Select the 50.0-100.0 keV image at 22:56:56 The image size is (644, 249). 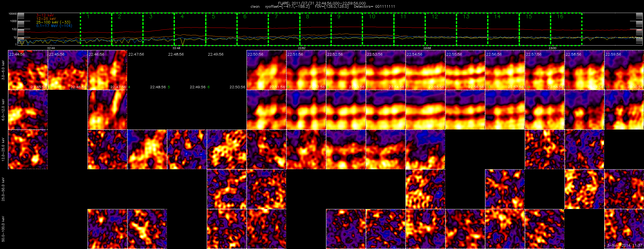tap(505, 229)
